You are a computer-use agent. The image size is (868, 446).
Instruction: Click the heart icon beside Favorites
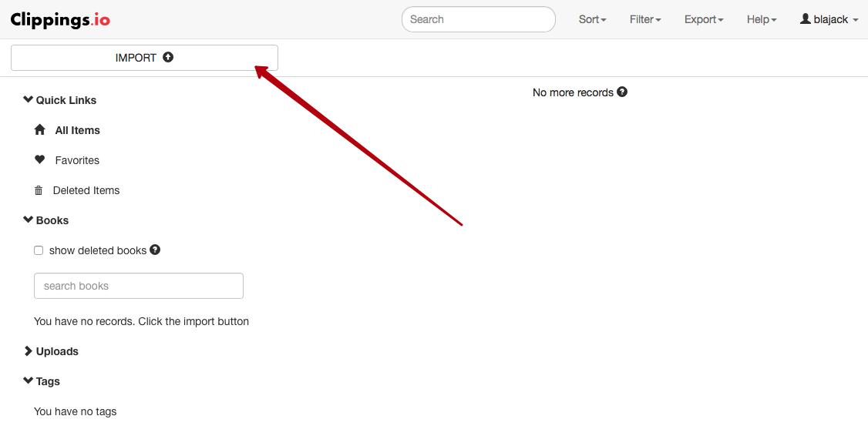[40, 160]
